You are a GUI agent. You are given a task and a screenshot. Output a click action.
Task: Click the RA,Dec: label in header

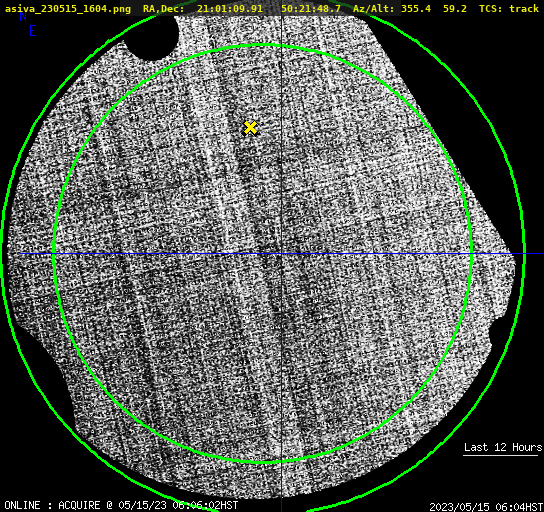(x=163, y=9)
